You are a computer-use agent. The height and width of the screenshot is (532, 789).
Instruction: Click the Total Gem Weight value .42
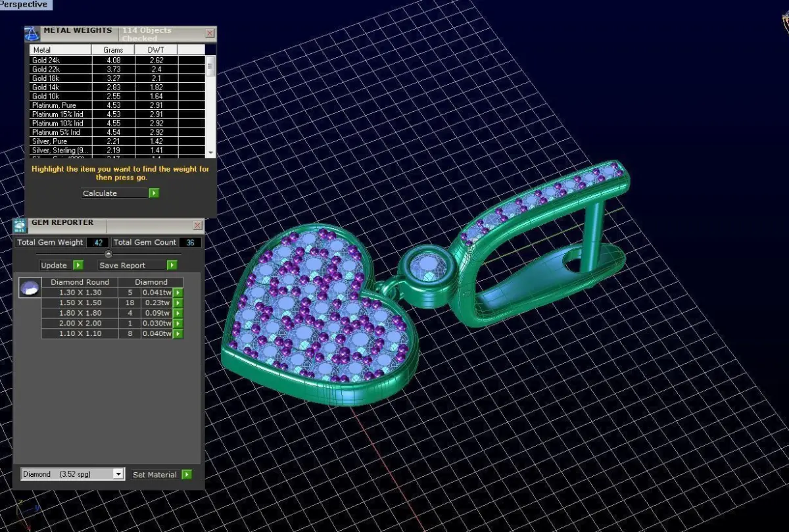(97, 242)
